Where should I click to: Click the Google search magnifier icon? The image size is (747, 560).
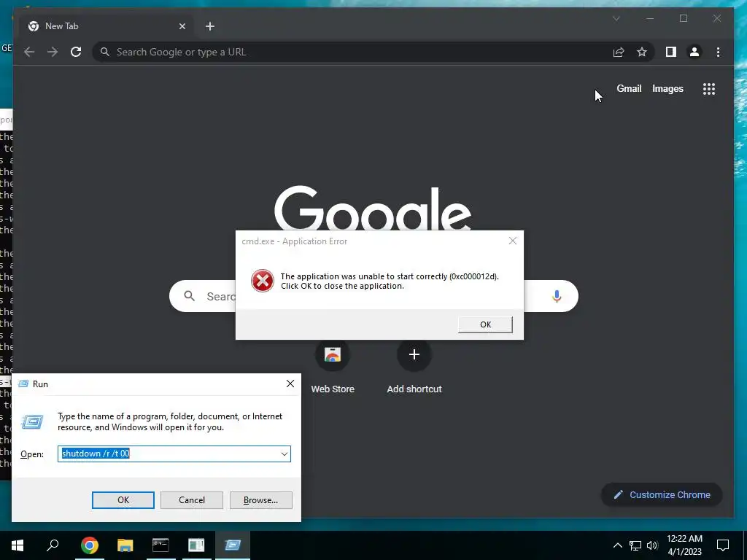click(189, 296)
